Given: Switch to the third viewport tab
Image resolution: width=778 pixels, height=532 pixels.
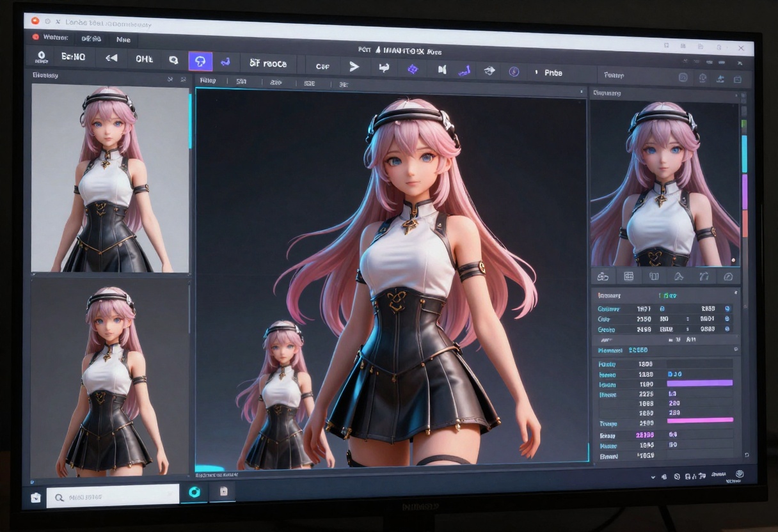Looking at the screenshot, I should [276, 82].
